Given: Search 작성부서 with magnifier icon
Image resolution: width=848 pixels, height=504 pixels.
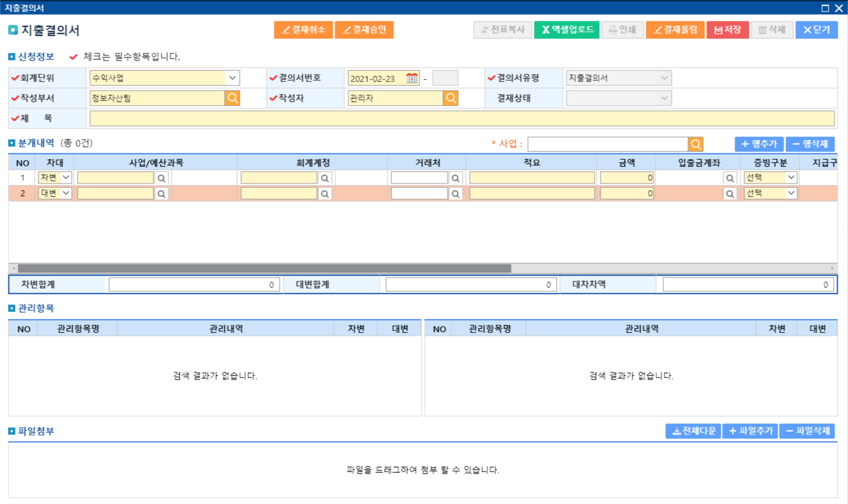Looking at the screenshot, I should (x=233, y=98).
